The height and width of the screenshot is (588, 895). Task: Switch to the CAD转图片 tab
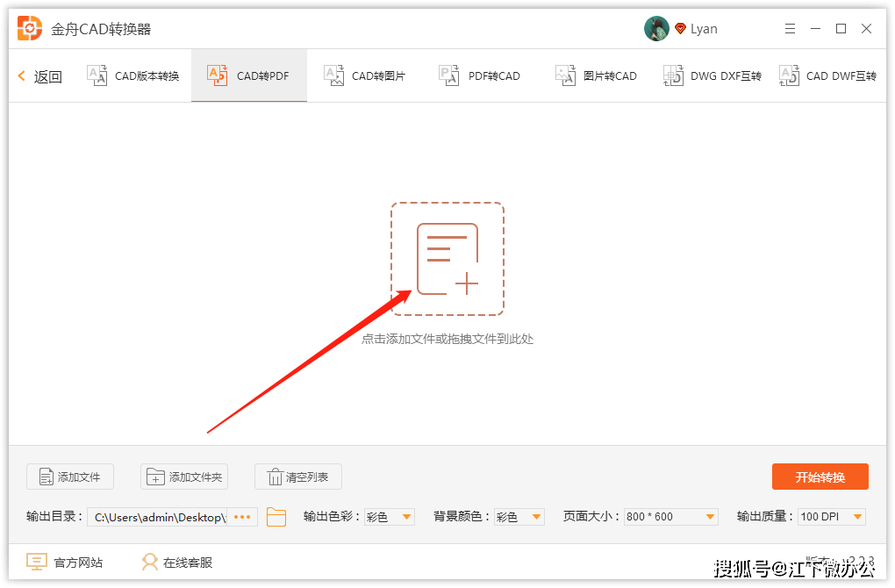365,76
